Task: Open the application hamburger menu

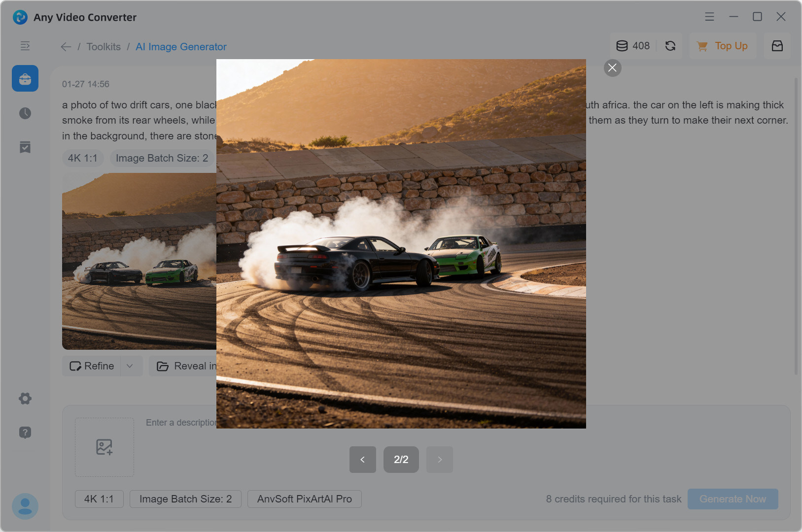Action: (x=709, y=17)
